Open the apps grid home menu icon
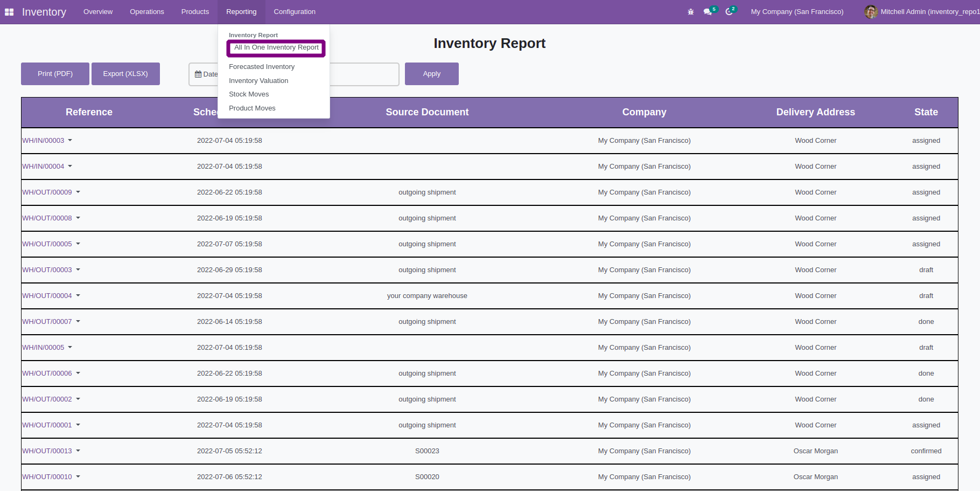Viewport: 980px width, 491px height. pos(9,12)
